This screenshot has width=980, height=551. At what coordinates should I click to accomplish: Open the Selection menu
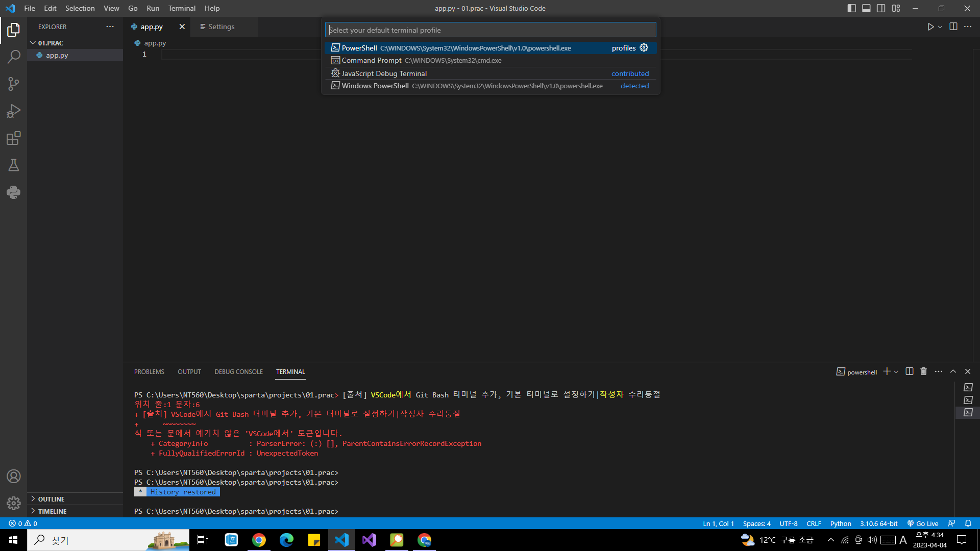pos(80,8)
